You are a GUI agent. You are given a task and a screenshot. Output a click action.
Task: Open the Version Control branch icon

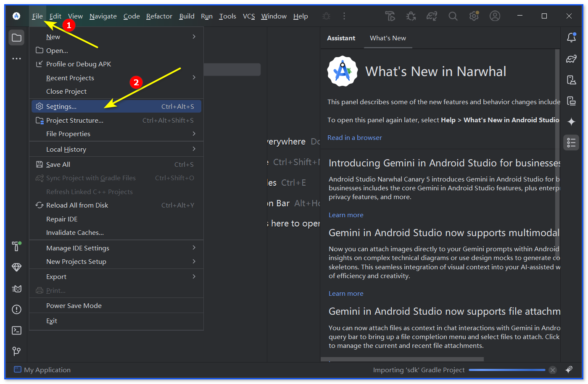point(17,351)
